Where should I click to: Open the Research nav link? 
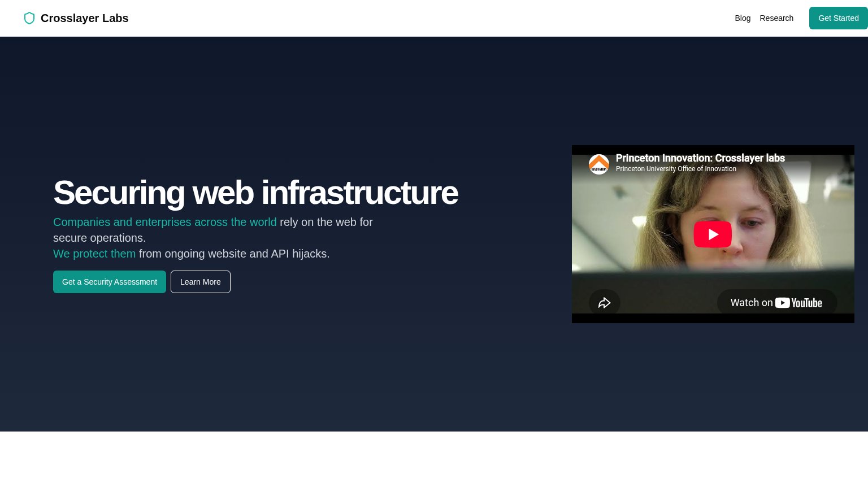pos(776,18)
